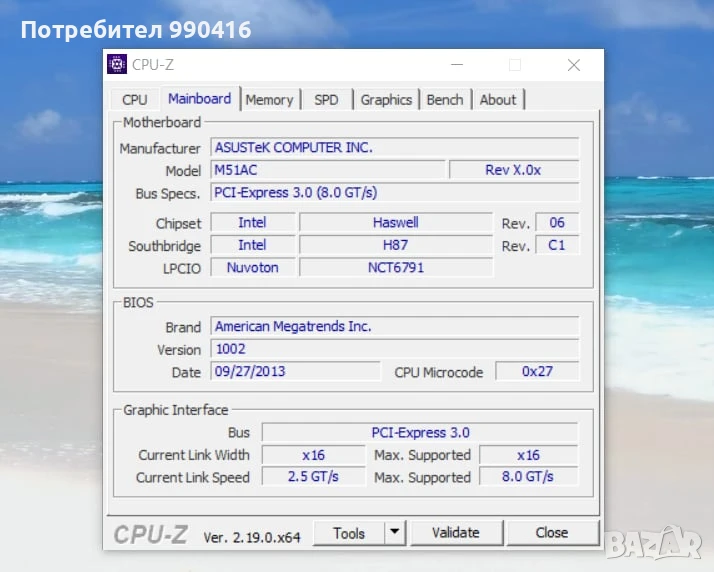This screenshot has height=572, width=714.
Task: Click the Close button at bottom
Action: click(552, 533)
